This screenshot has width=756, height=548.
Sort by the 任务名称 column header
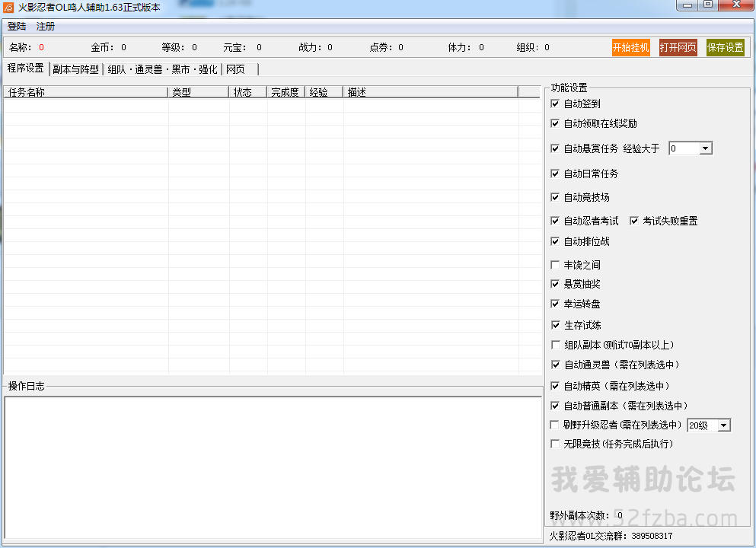tap(85, 92)
